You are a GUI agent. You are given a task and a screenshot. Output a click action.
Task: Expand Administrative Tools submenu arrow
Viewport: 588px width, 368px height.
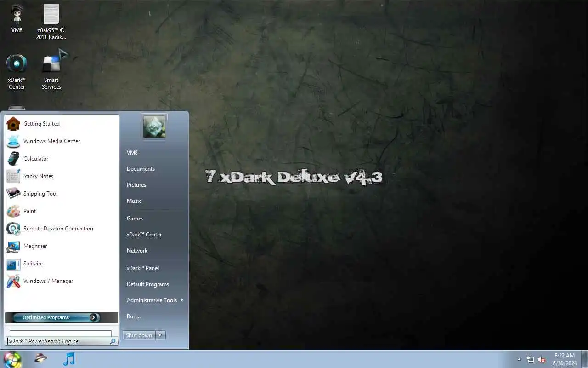[182, 300]
